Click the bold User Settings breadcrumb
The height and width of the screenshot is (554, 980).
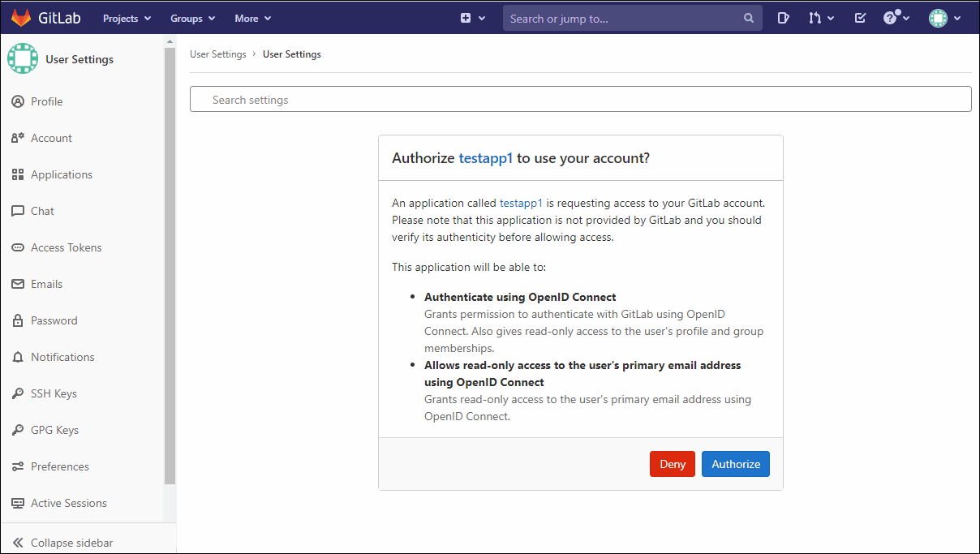coord(292,54)
